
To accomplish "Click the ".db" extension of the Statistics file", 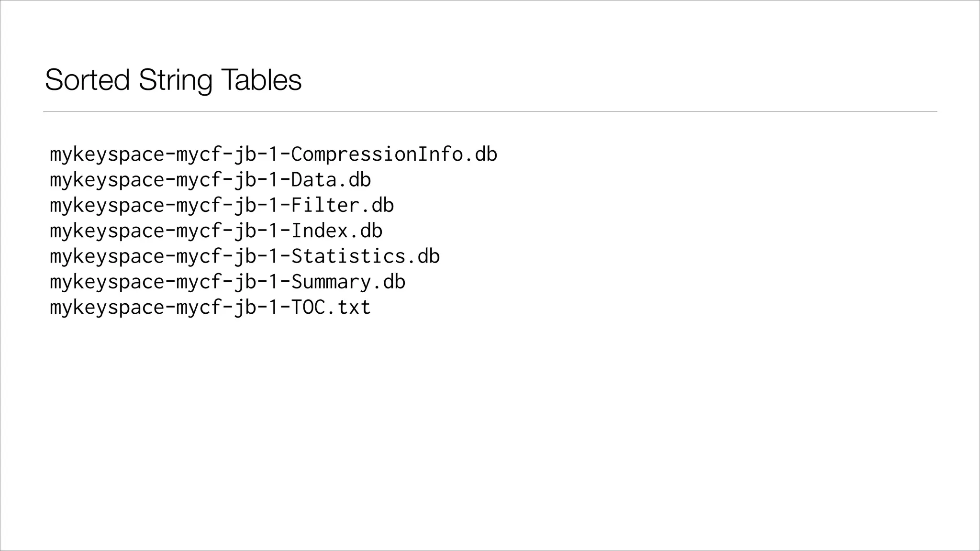I will click(x=423, y=256).
